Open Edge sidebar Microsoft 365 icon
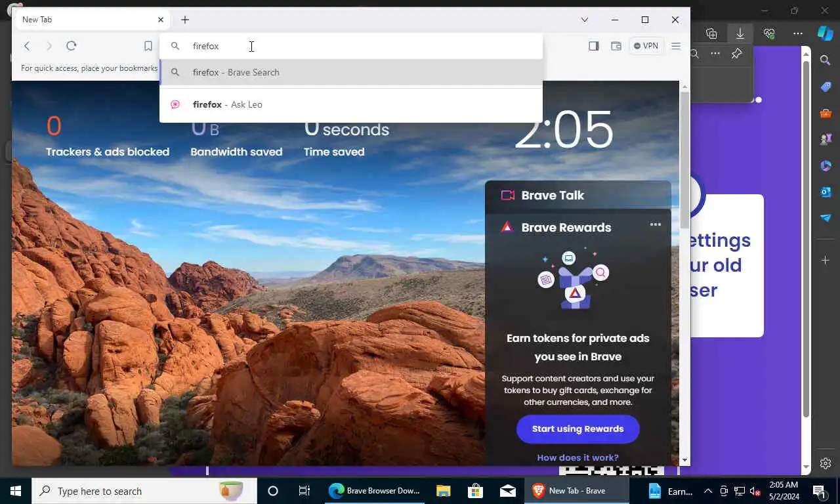This screenshot has width=840, height=504. click(826, 165)
